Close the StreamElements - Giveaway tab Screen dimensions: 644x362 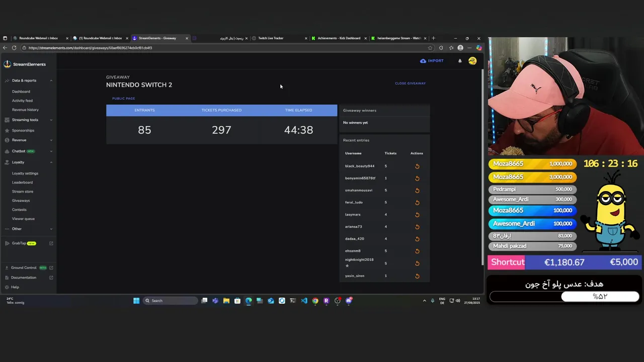click(187, 38)
